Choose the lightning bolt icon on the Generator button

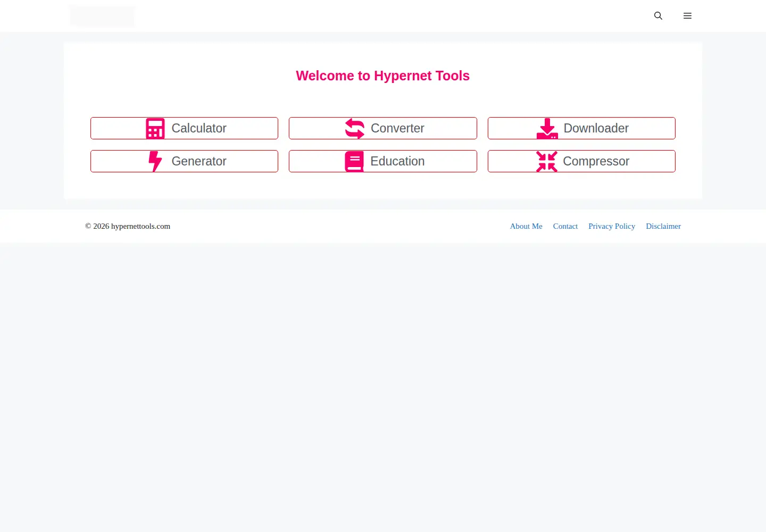[155, 161]
